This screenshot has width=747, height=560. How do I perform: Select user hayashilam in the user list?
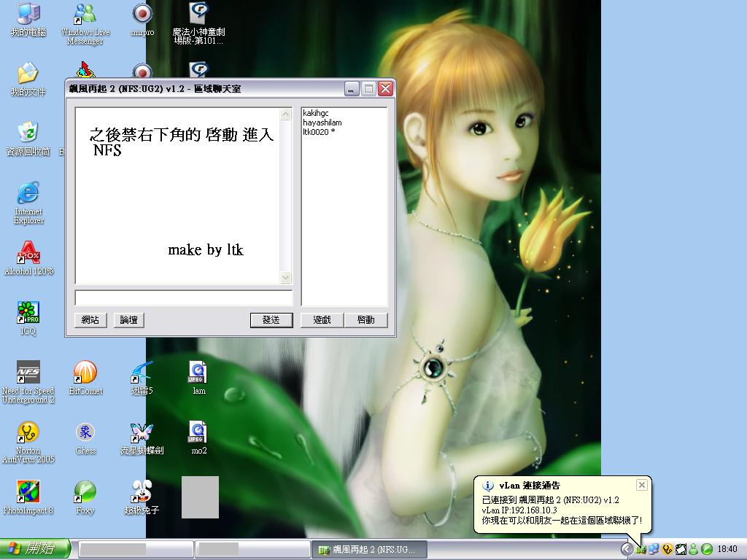pyautogui.click(x=322, y=122)
